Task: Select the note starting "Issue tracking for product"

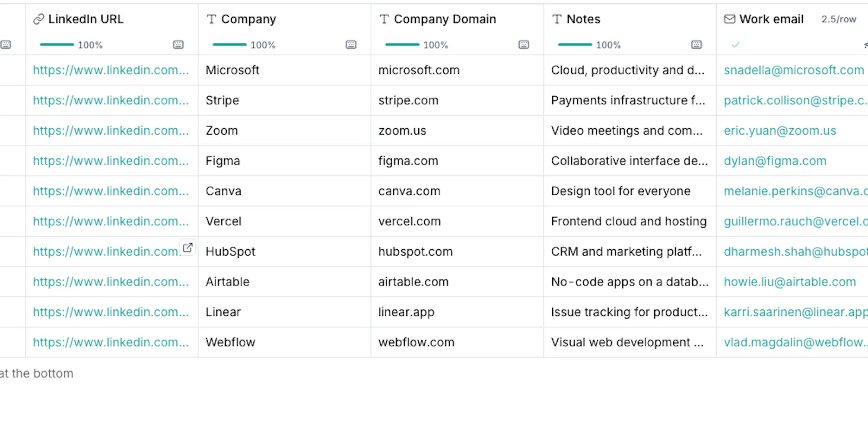Action: click(x=629, y=312)
